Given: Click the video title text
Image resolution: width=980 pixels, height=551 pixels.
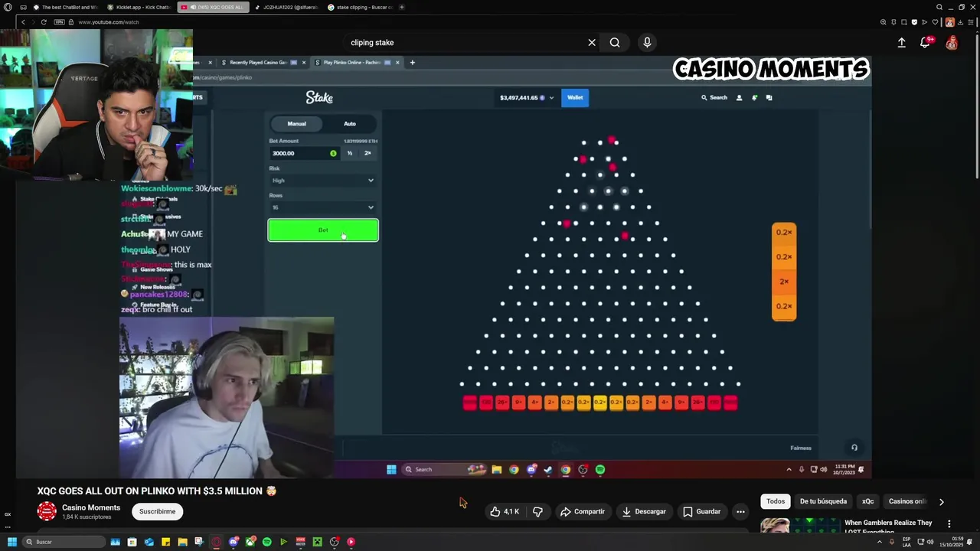Looking at the screenshot, I should 157,491.
